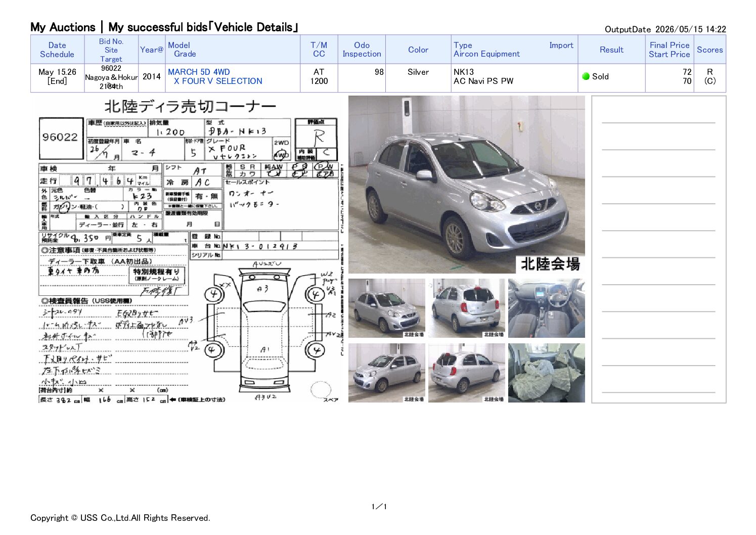The height and width of the screenshot is (535, 756).
Task: Click the green Sold status indicator
Action: click(586, 76)
